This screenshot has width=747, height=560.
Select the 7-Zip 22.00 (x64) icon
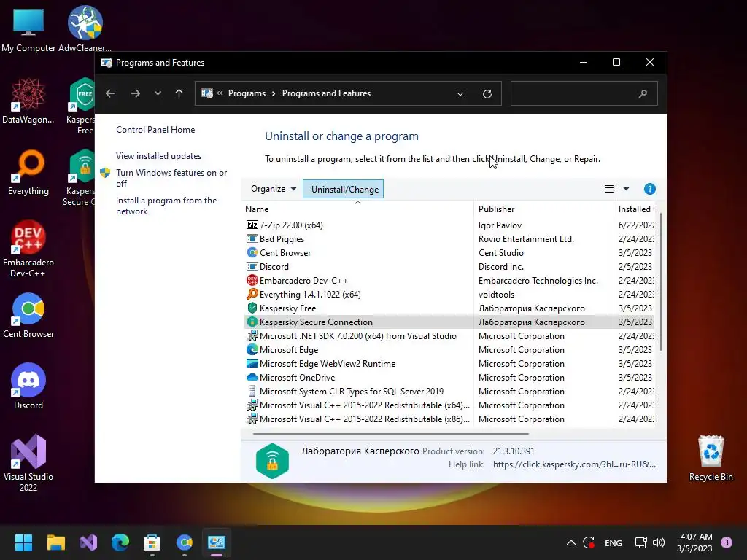pyautogui.click(x=252, y=225)
